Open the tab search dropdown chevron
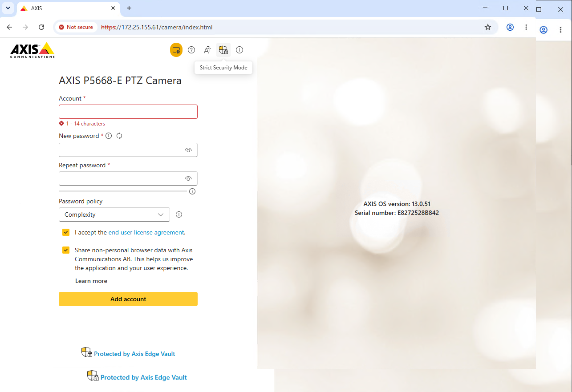 tap(8, 8)
